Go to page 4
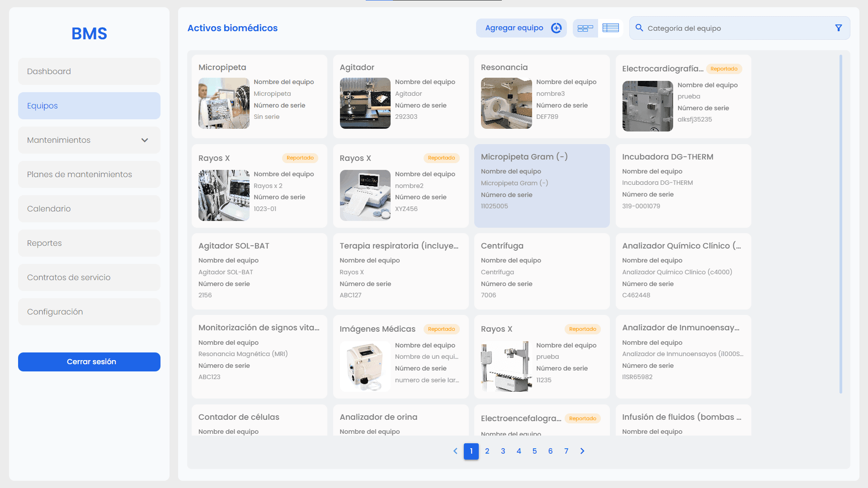The image size is (868, 488). [x=519, y=451]
